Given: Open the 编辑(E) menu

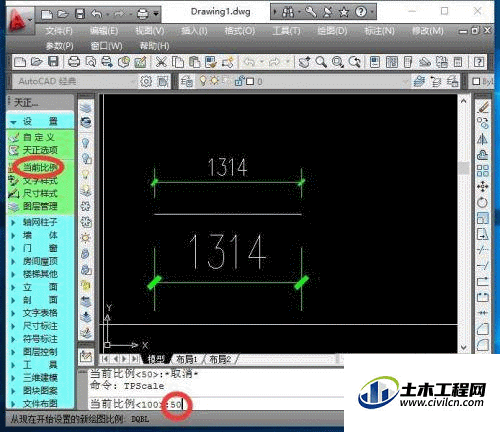Looking at the screenshot, I should [104, 31].
